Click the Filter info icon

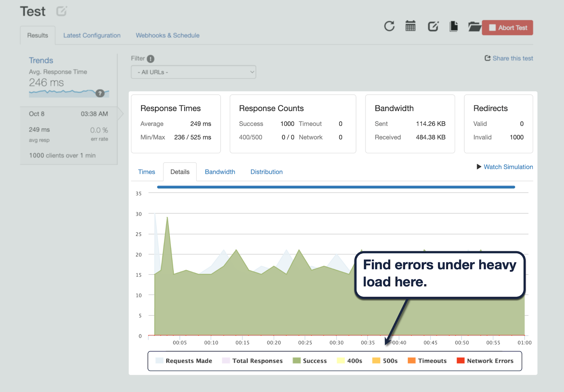pos(151,59)
